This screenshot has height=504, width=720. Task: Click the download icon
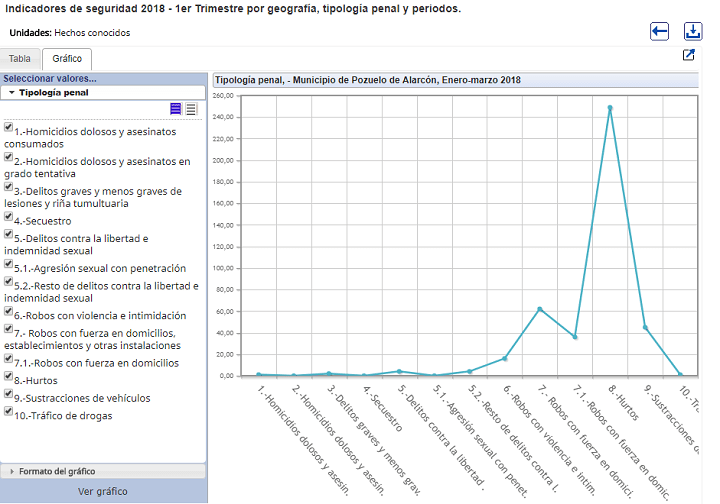click(692, 32)
